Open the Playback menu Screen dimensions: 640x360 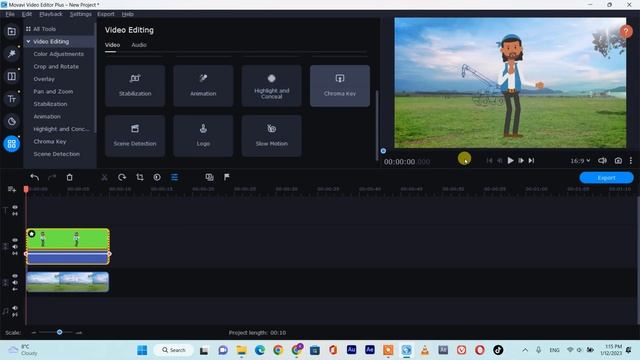click(51, 14)
